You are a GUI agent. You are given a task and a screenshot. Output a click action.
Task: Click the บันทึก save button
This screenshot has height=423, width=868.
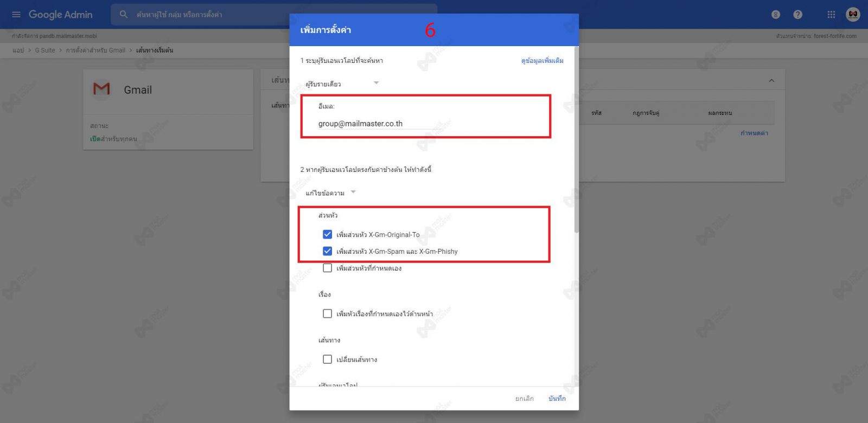557,399
